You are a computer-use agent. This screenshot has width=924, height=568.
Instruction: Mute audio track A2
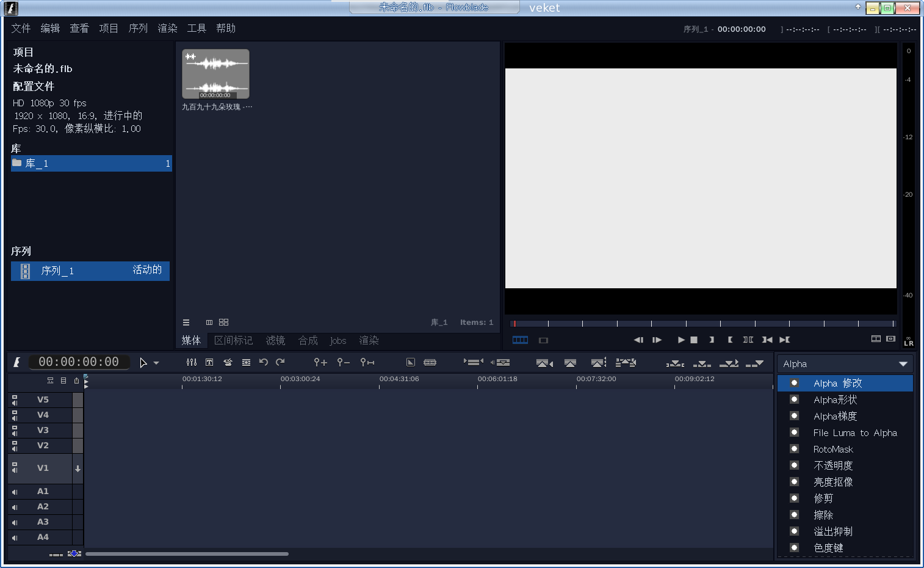coord(15,507)
